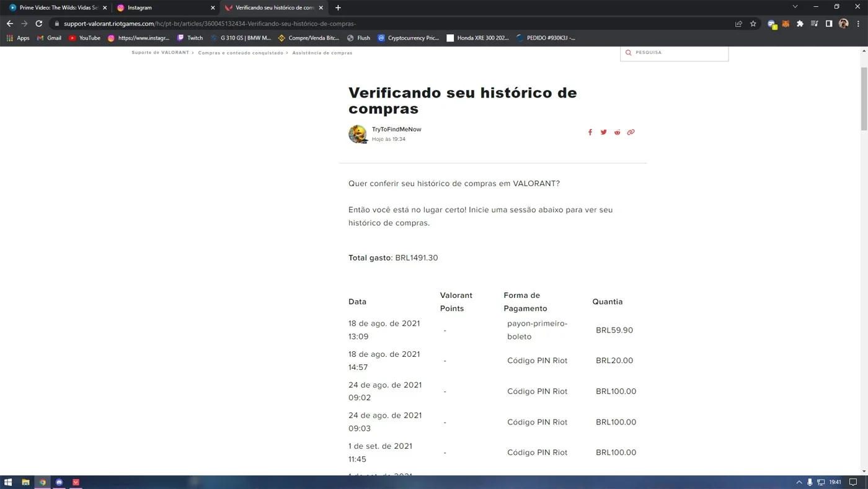This screenshot has height=489, width=868.
Task: Open the PEDIDO #930K3J bookmark
Action: [x=546, y=38]
